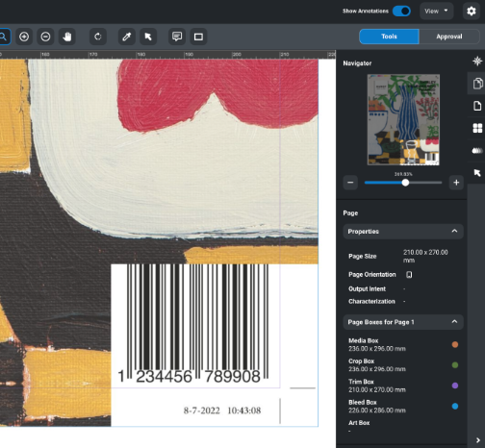Select the eyedropper color picker tool

[x=127, y=37]
